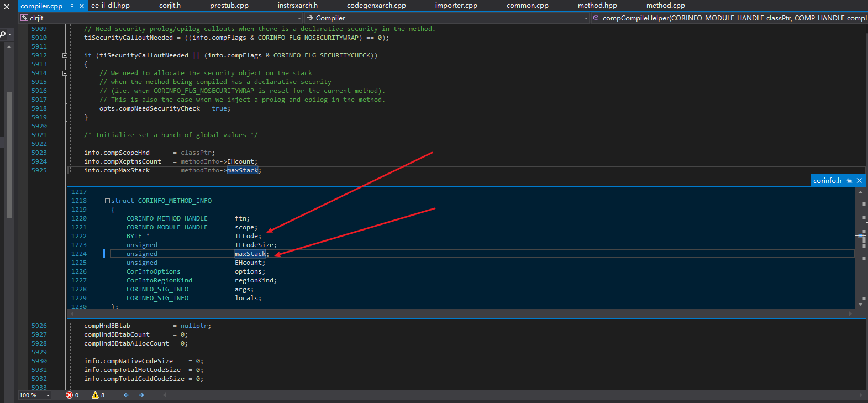The height and width of the screenshot is (403, 868).
Task: Open the prestub.cpp tab
Action: click(x=229, y=6)
